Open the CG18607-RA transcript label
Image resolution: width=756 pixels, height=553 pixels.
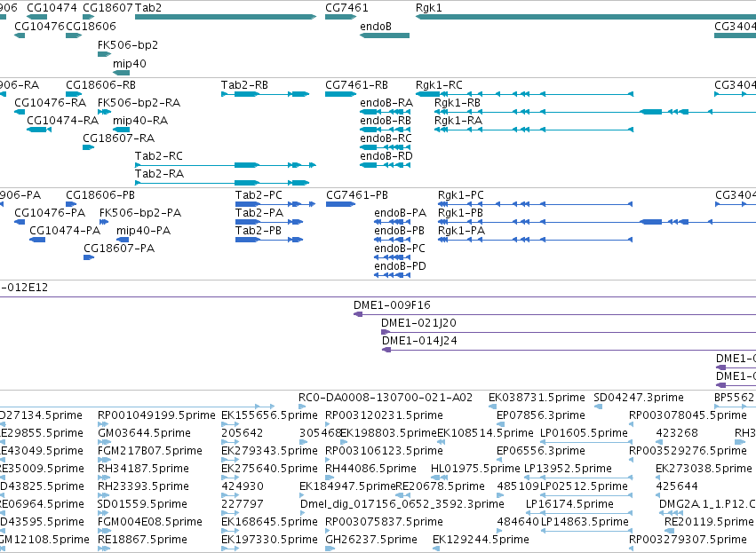pos(119,138)
